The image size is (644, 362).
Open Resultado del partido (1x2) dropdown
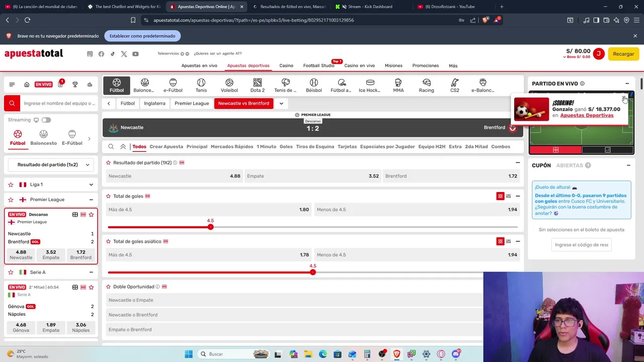pos(51,164)
